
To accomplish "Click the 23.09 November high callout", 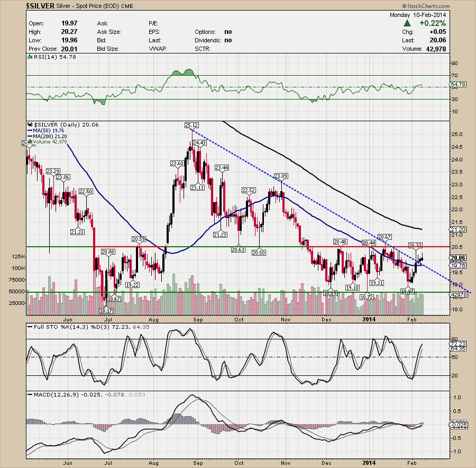I will tap(281, 176).
